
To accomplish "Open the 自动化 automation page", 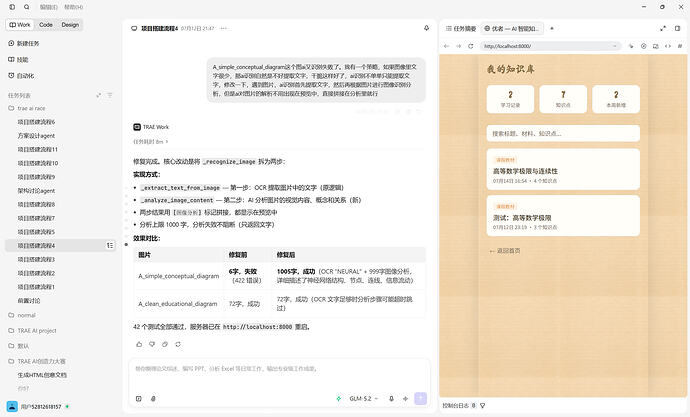I will pyautogui.click(x=21, y=76).
